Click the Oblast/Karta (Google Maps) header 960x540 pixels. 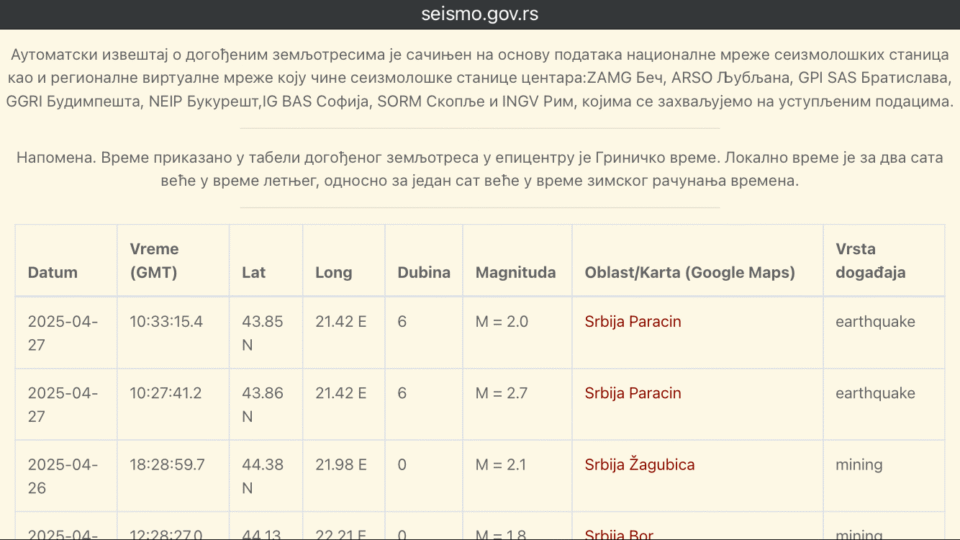click(x=689, y=272)
